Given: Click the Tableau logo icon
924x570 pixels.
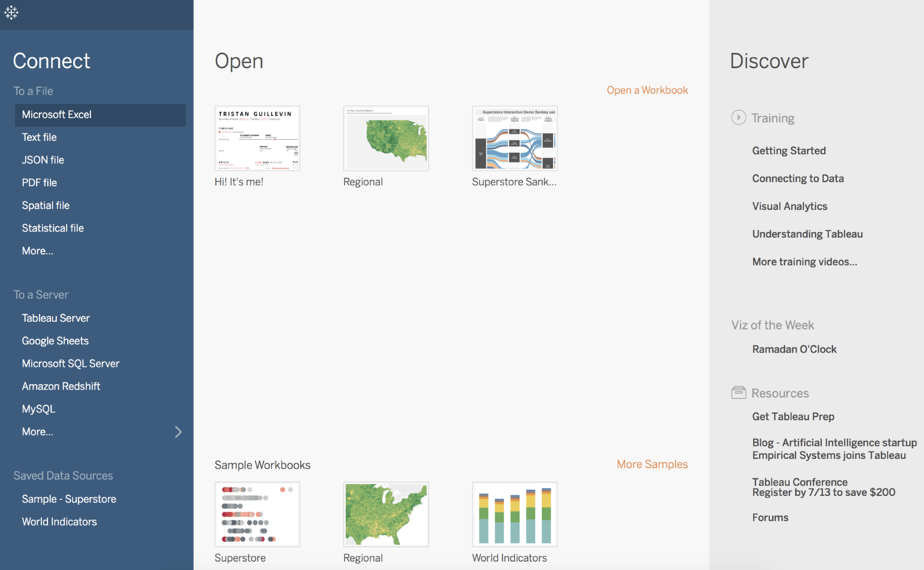Looking at the screenshot, I should click(x=11, y=12).
